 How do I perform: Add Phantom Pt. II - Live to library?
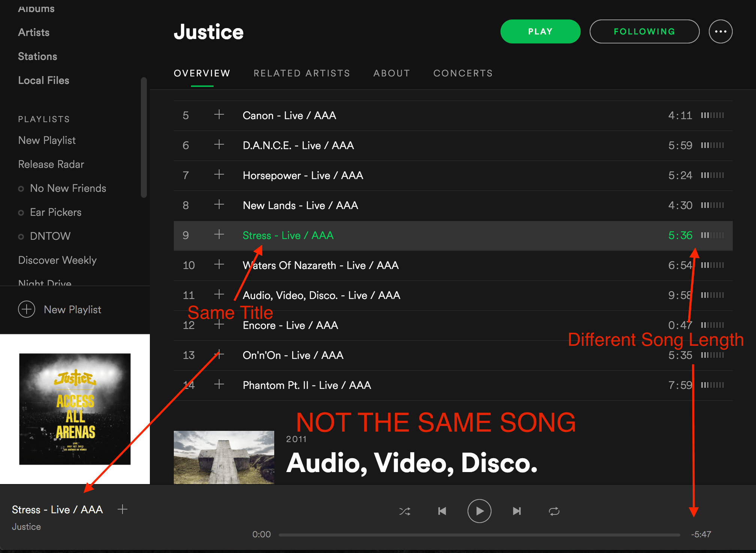click(219, 384)
